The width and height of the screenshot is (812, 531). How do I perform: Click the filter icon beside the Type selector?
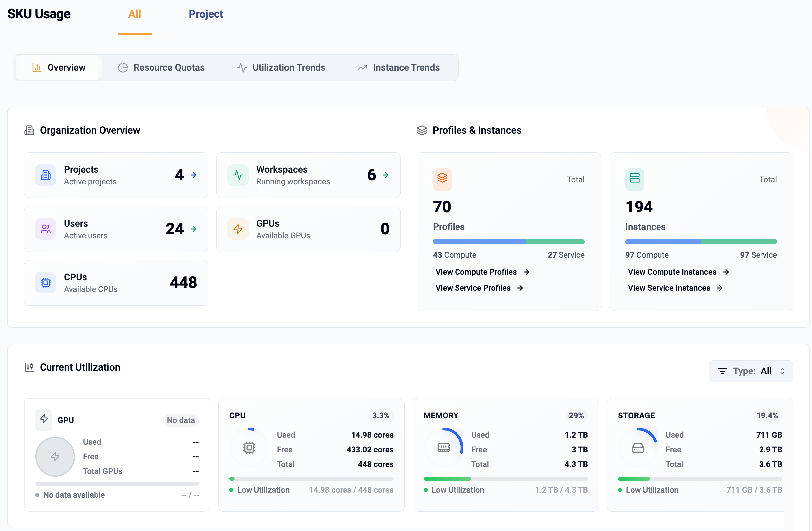point(722,371)
